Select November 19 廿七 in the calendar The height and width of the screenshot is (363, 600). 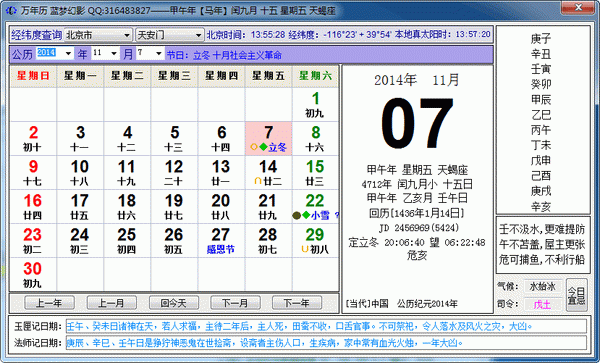[174, 207]
